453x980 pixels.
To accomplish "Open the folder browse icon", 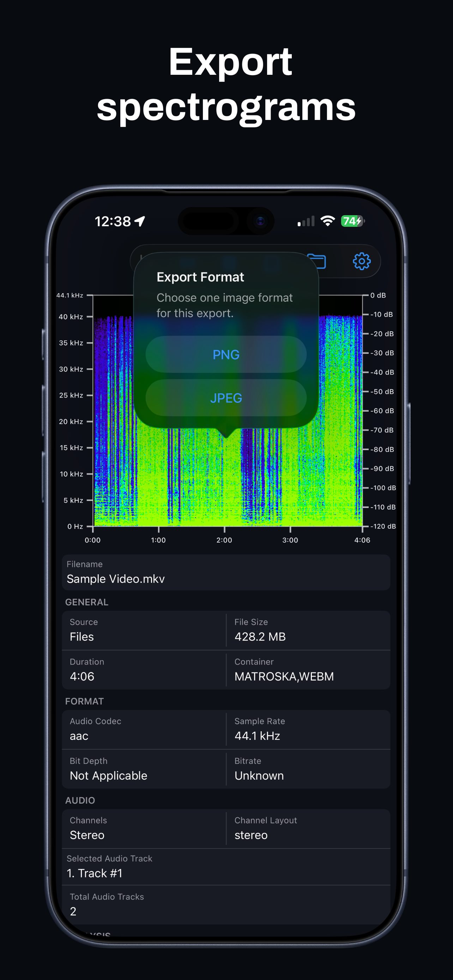I will pos(318,261).
